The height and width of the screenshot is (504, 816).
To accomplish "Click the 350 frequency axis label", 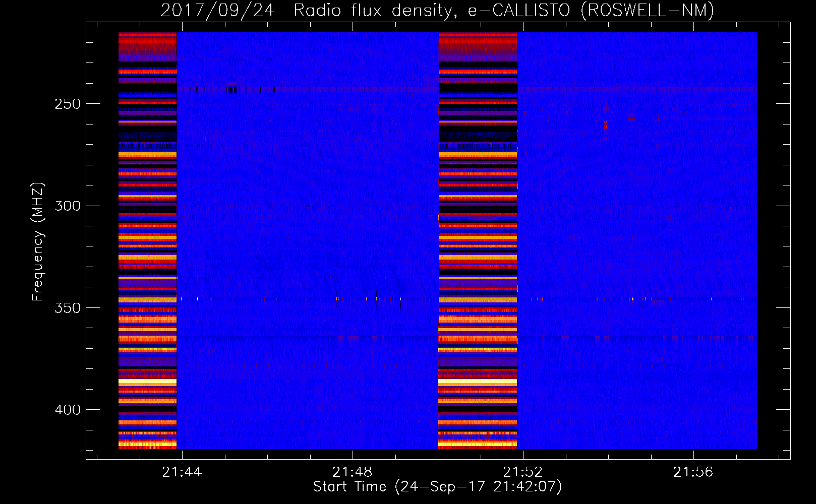I will pyautogui.click(x=68, y=308).
